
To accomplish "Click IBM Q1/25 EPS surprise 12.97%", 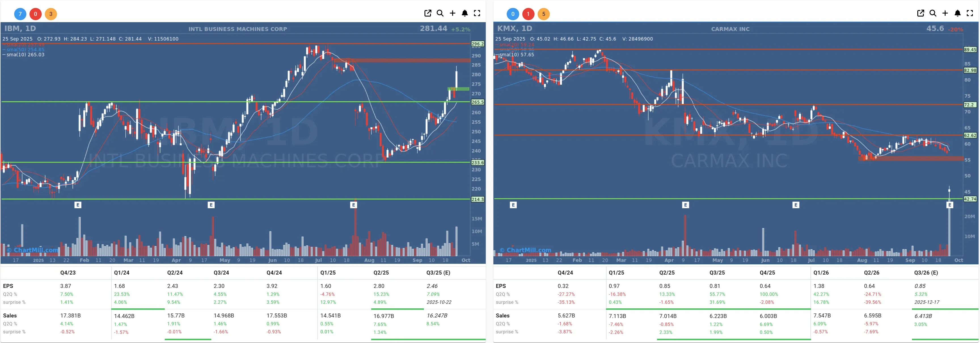I will [328, 302].
